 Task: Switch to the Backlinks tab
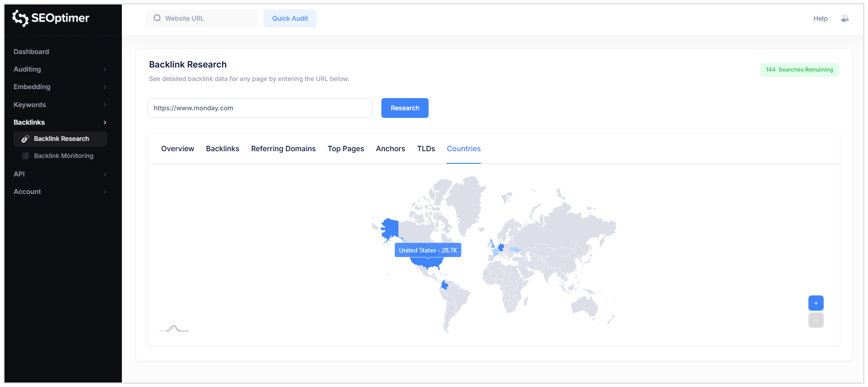223,148
